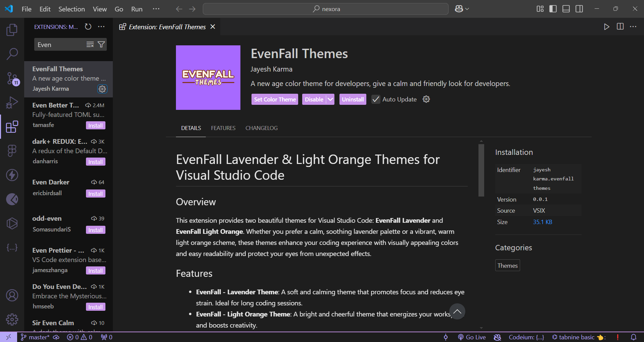The height and width of the screenshot is (342, 644).
Task: Toggle the bottom panel
Action: point(566,9)
